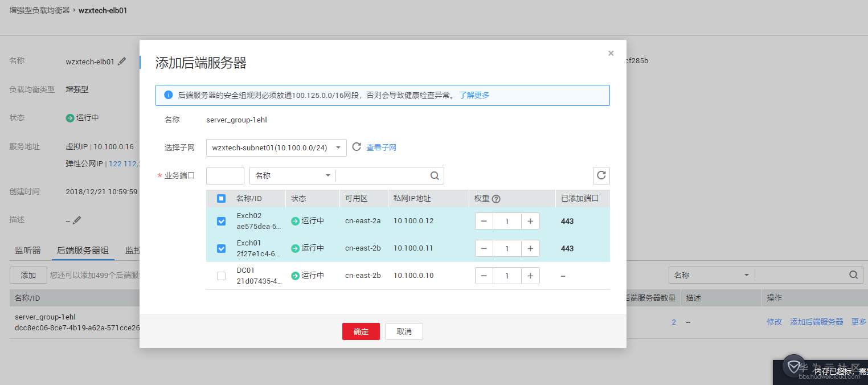Uncheck the Exch02 server checkbox
The height and width of the screenshot is (385, 868).
[221, 221]
